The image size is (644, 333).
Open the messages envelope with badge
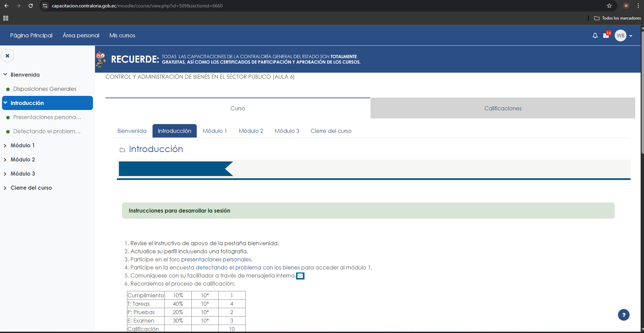[606, 36]
